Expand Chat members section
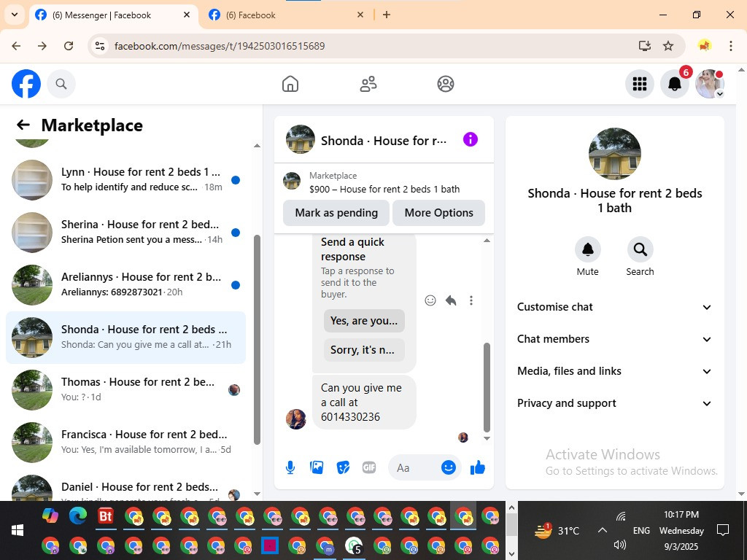Screen dimensions: 747x560 614,339
